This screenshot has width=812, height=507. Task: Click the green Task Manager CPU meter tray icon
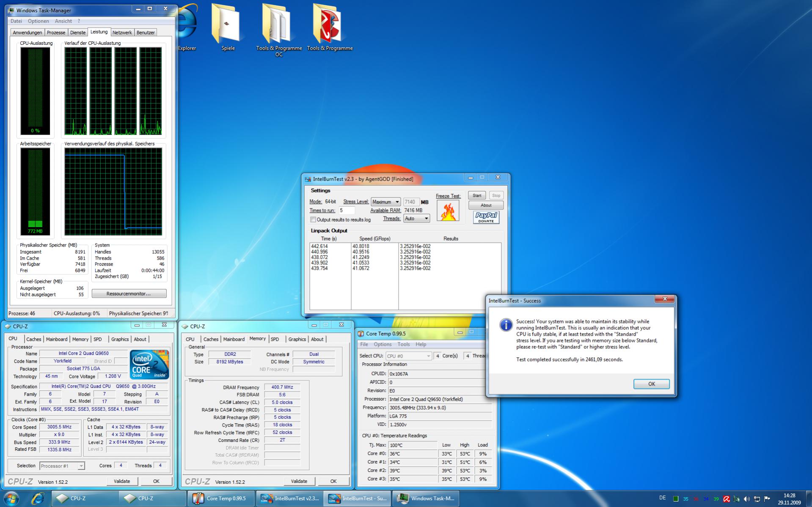point(676,499)
